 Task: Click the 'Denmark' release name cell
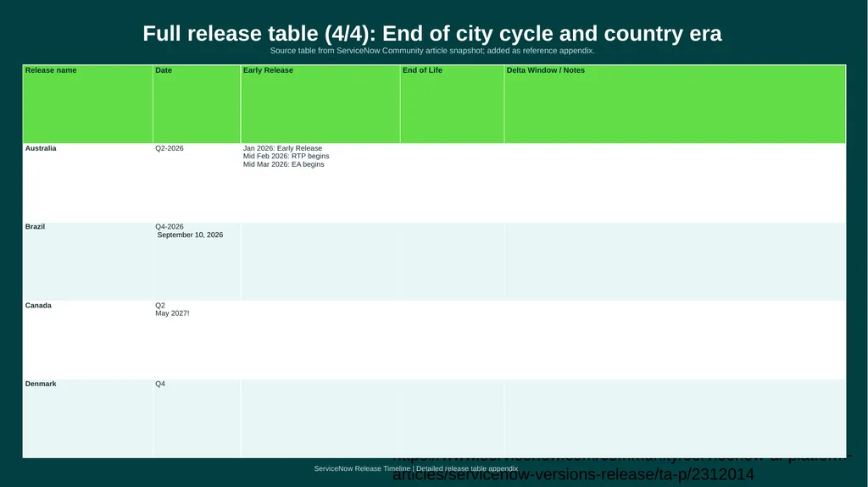pos(87,418)
